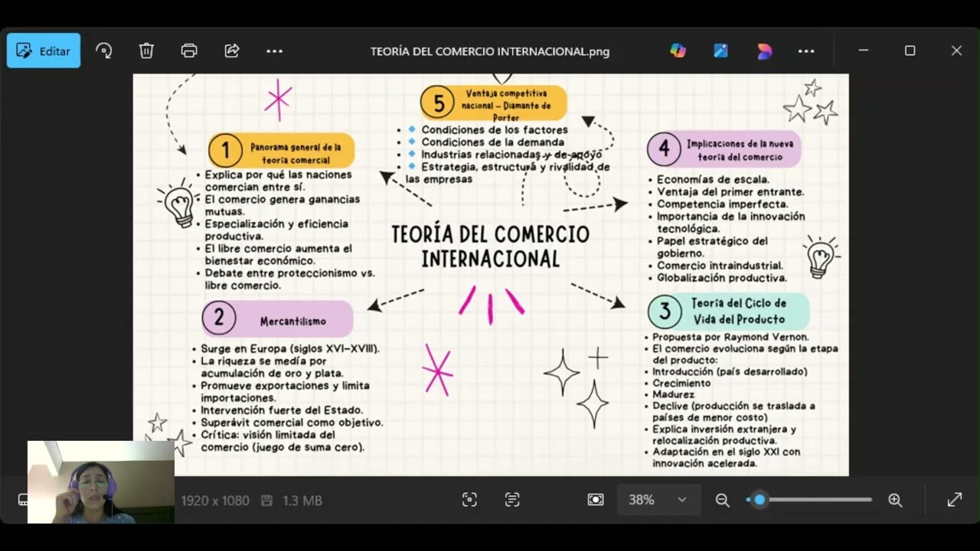
Task: Open the blue Designer icon in the title bar
Action: tap(721, 51)
